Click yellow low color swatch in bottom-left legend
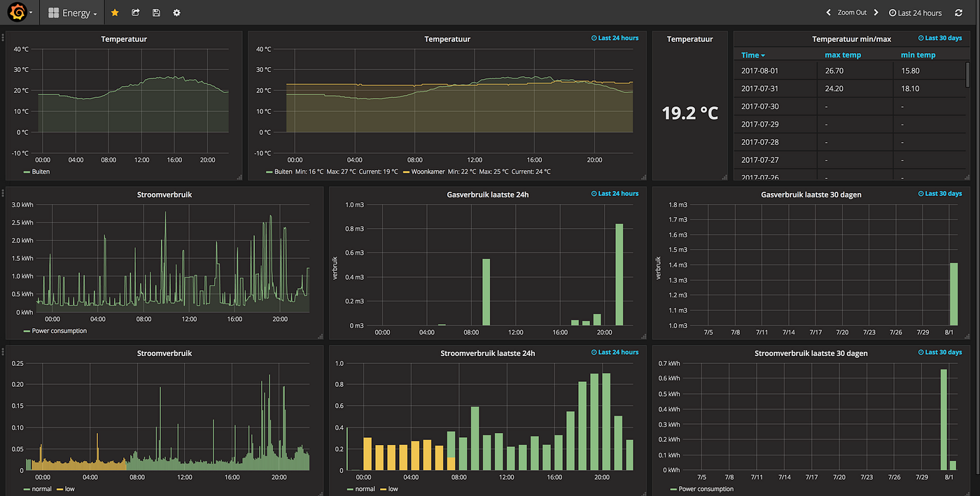 point(59,489)
